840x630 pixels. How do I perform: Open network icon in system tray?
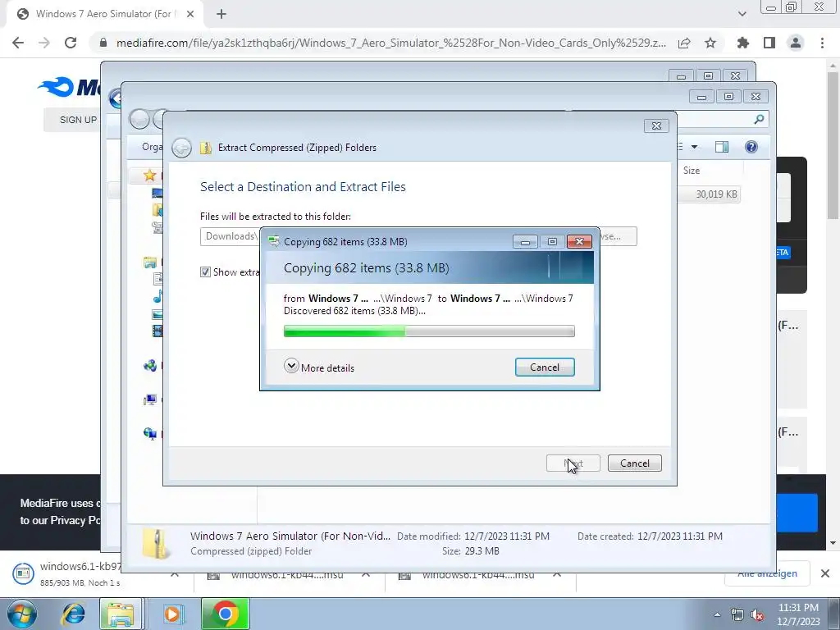click(x=737, y=615)
